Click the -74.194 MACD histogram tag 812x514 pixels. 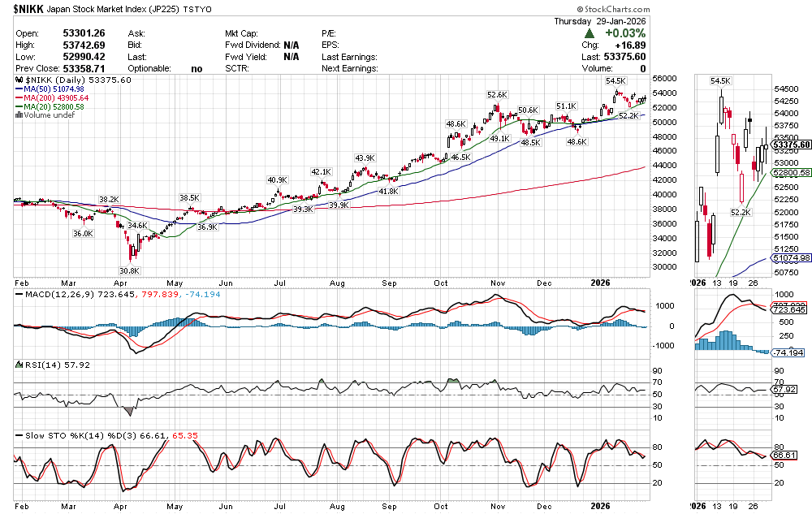click(x=790, y=353)
